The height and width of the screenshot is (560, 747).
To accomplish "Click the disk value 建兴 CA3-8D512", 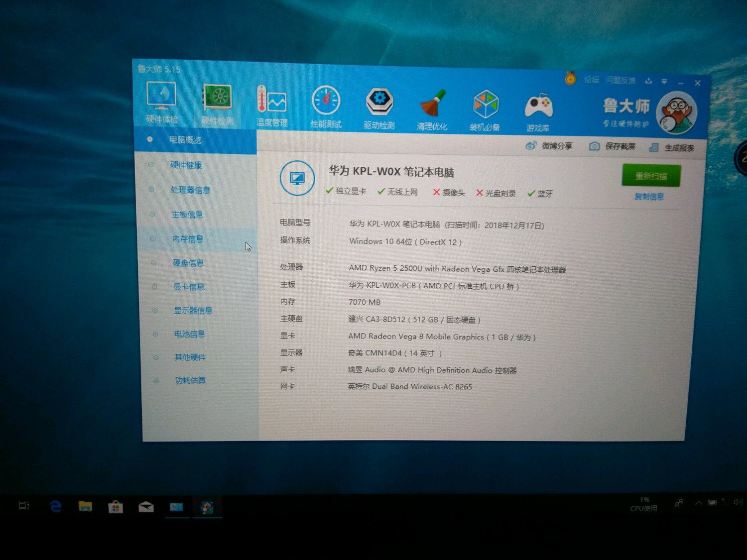I will [x=414, y=320].
